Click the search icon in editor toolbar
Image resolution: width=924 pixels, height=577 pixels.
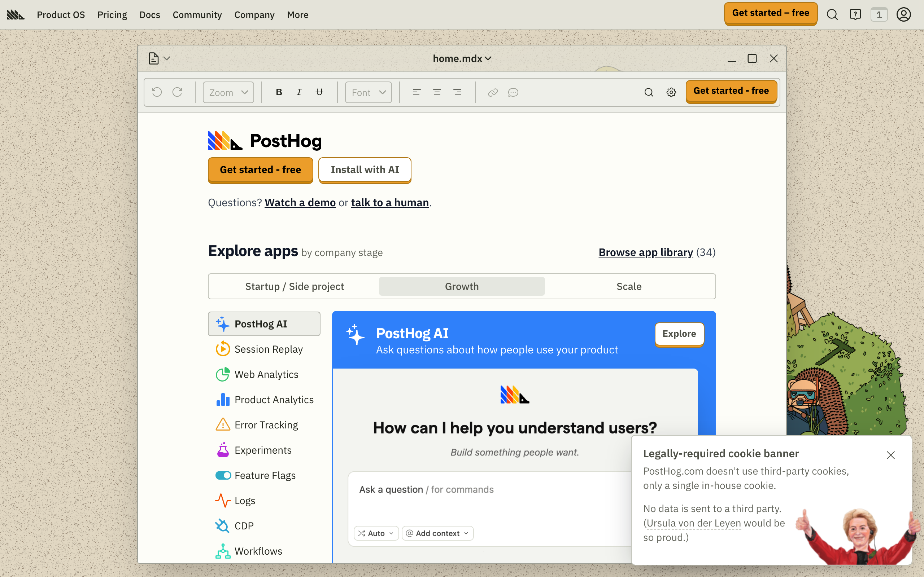coord(649,92)
